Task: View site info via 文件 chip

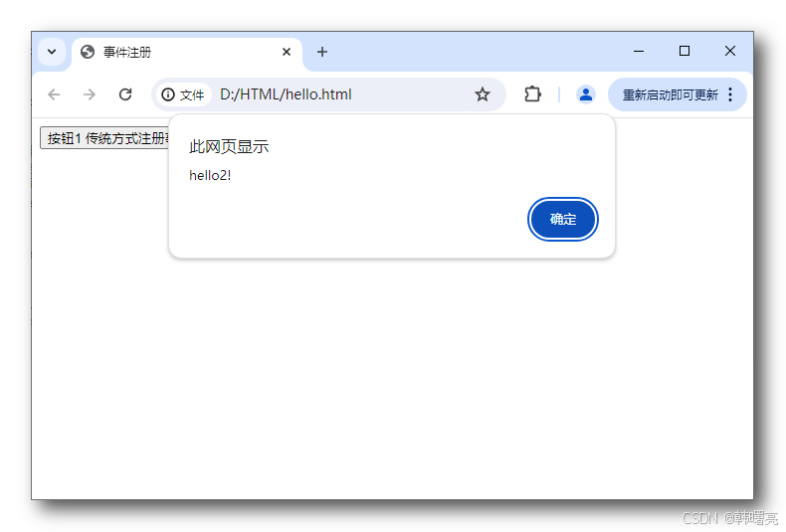Action: point(182,94)
